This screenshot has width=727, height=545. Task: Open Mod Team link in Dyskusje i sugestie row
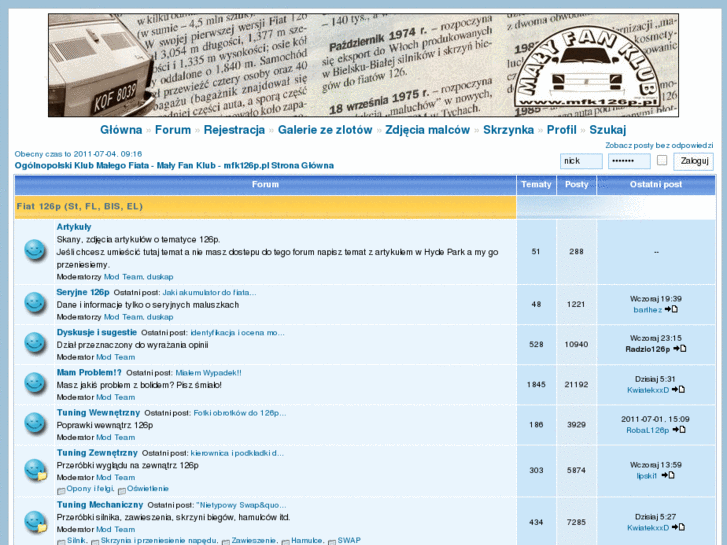point(115,357)
